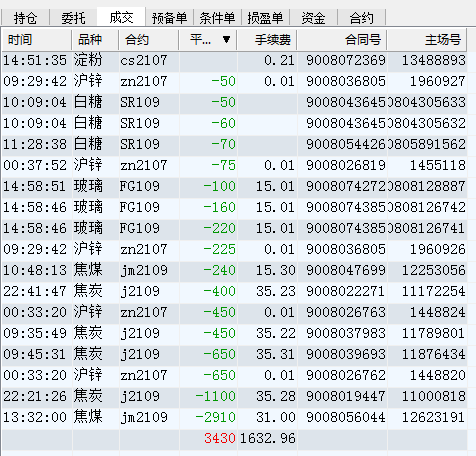Click the -1100 value for j2109

216,396
